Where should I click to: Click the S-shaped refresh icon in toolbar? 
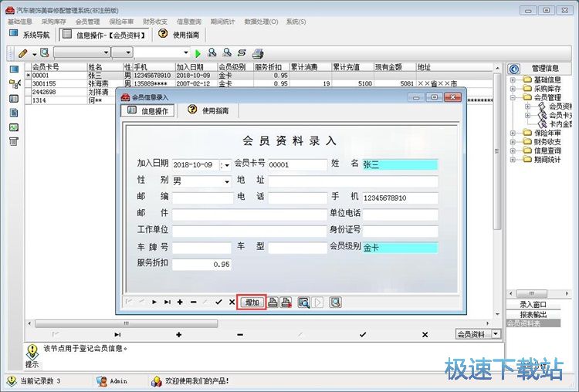pyautogui.click(x=242, y=53)
